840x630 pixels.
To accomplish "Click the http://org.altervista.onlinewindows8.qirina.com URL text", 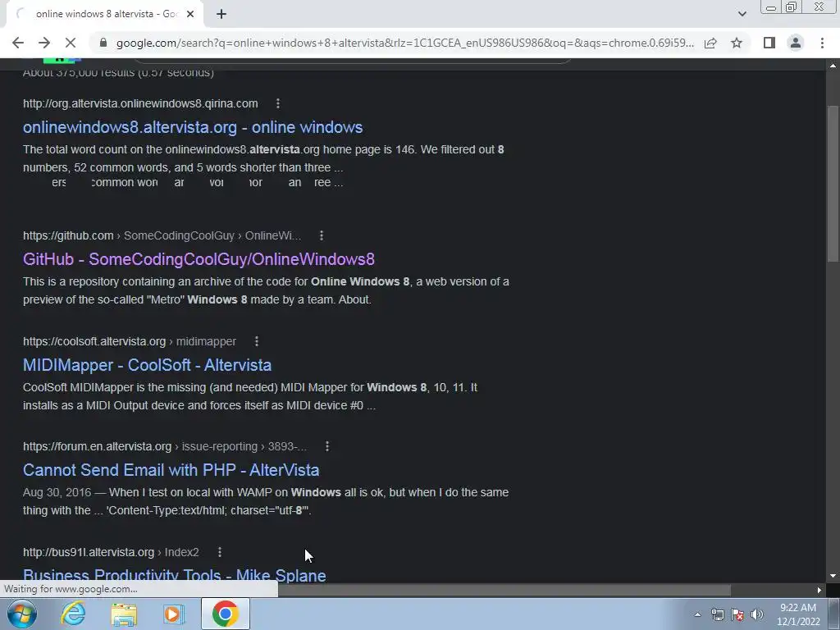I will click(140, 103).
